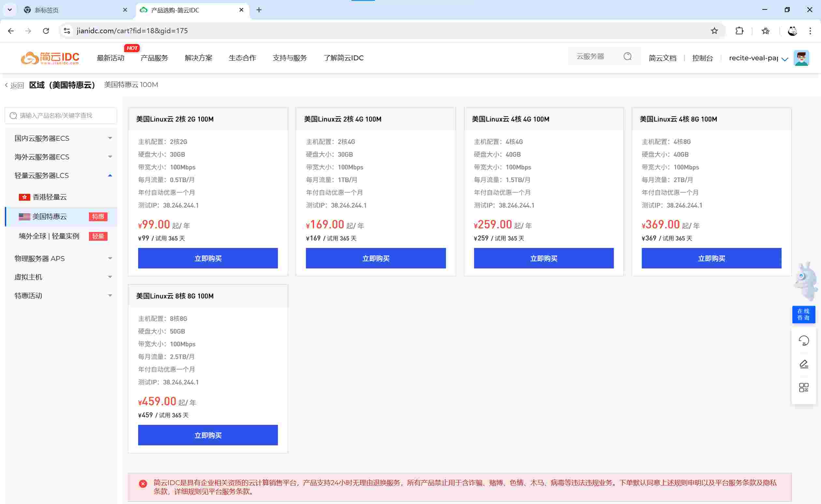821x504 pixels.
Task: Click the 特惠 red badge
Action: [x=98, y=217]
